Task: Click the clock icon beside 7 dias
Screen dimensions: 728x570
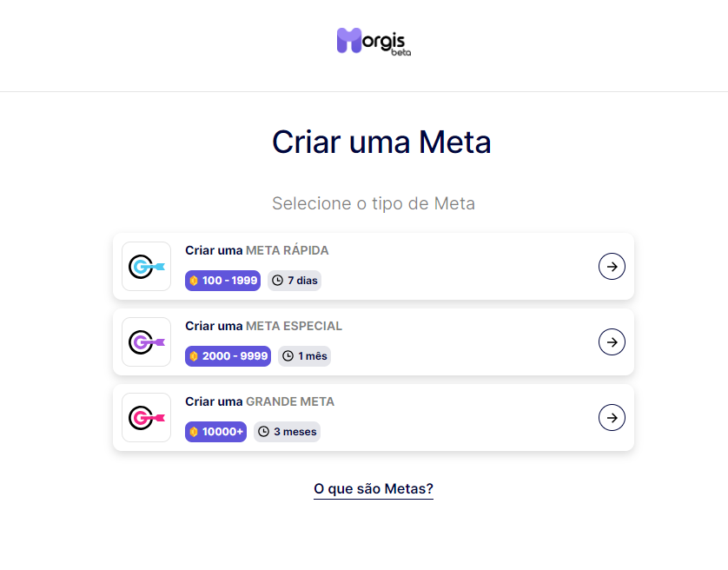Action: [278, 281]
